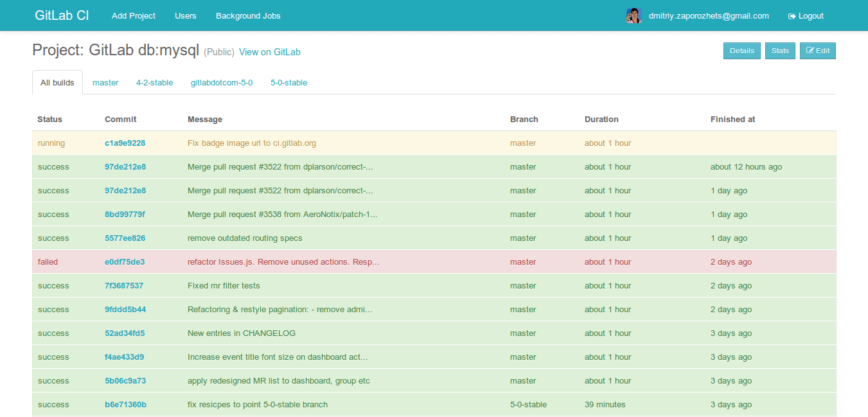
Task: Open the Users page from the navbar
Action: [x=186, y=15]
